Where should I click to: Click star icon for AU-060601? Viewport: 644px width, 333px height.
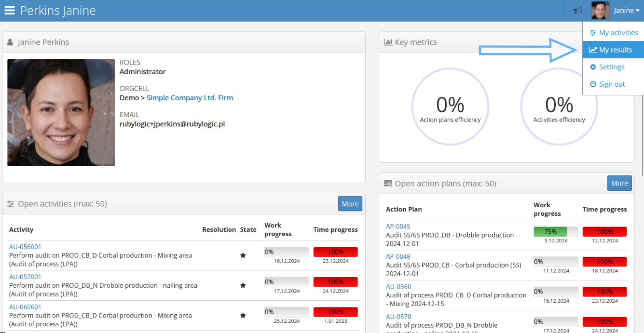pos(243,315)
